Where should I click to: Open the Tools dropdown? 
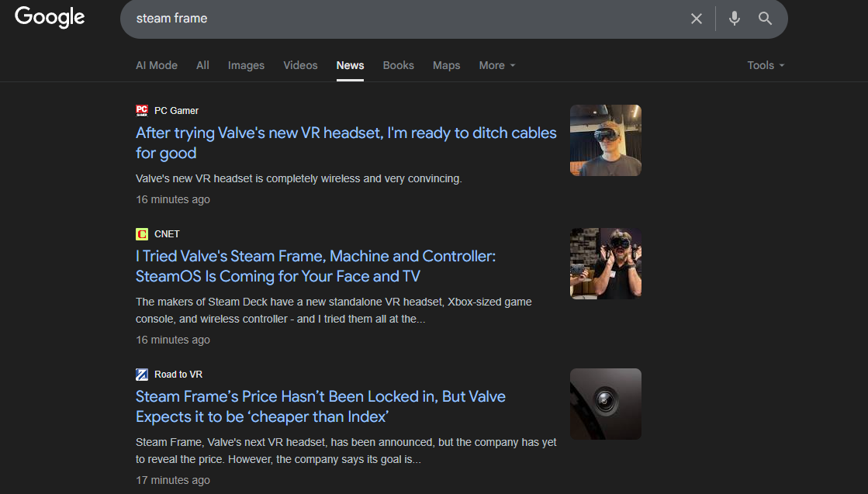pyautogui.click(x=765, y=65)
